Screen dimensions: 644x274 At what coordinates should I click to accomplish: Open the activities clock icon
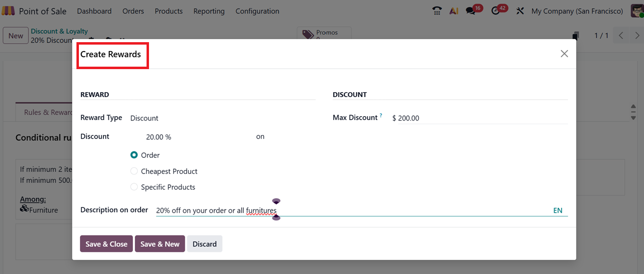(496, 11)
